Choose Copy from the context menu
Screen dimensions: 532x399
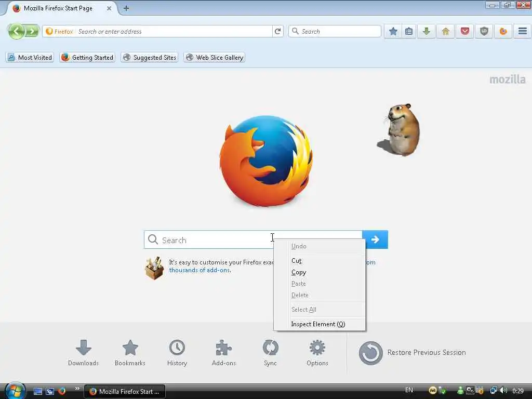[x=320, y=272]
